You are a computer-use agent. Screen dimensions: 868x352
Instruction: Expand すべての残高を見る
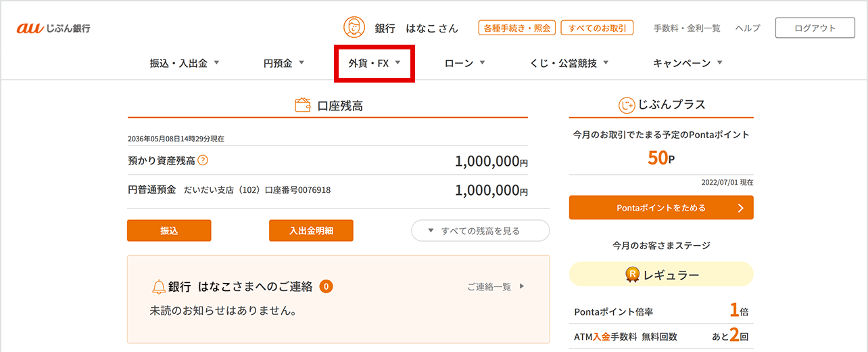480,231
